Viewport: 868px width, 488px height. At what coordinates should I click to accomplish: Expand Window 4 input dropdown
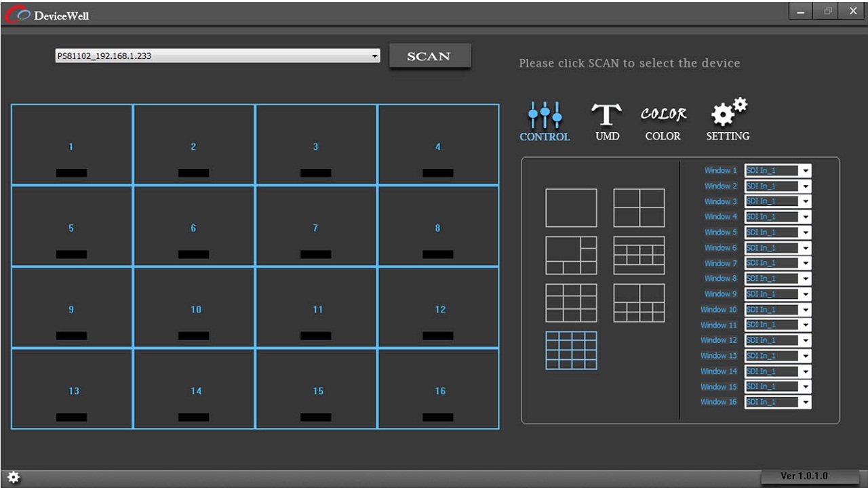click(x=778, y=217)
